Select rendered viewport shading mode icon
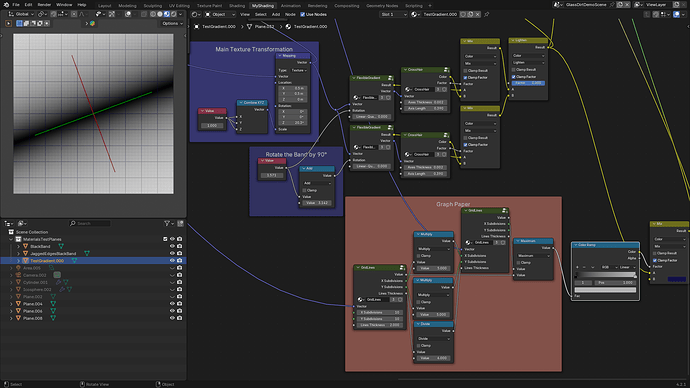Image resolution: width=690 pixels, height=388 pixels. click(173, 14)
